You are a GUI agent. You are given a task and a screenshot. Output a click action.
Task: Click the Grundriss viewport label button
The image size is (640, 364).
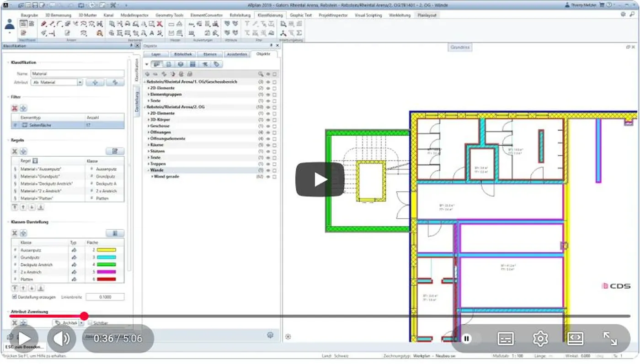point(460,47)
